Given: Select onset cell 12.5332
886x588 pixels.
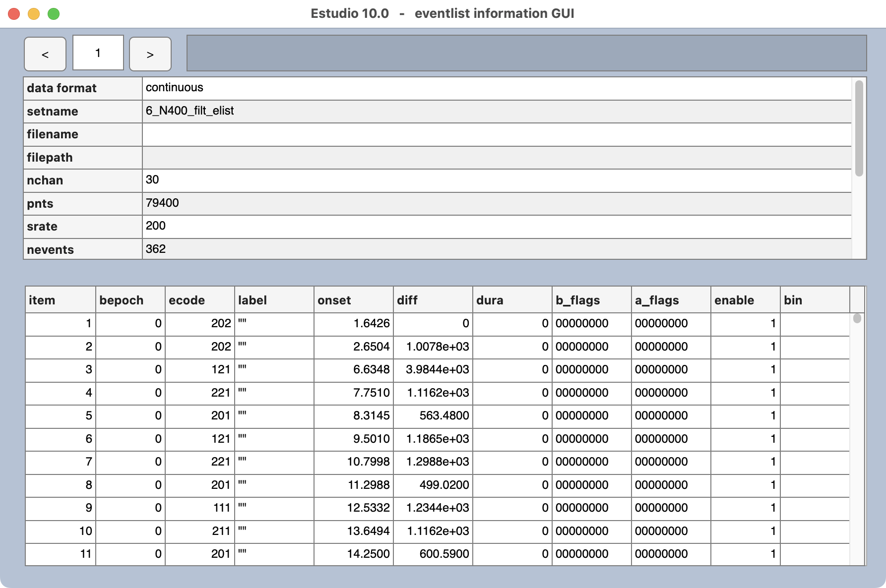Looking at the screenshot, I should (354, 509).
